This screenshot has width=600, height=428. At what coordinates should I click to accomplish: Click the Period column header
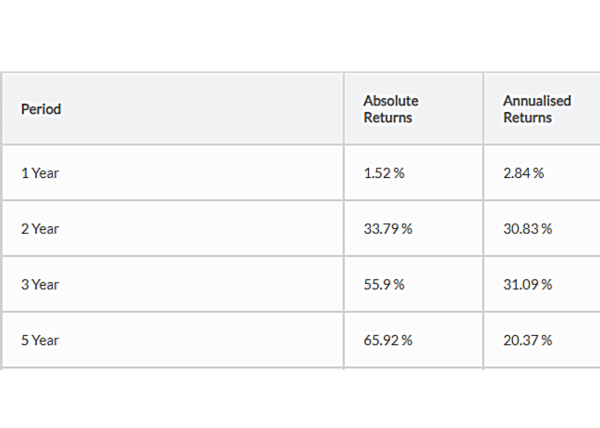(41, 109)
